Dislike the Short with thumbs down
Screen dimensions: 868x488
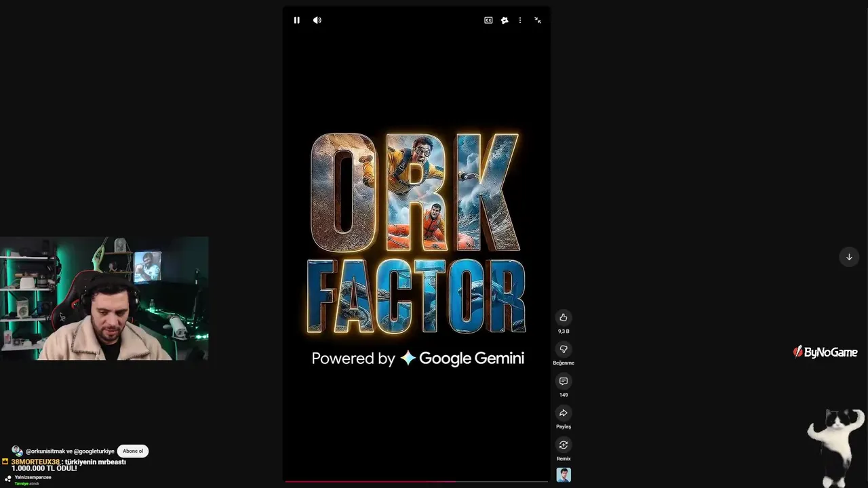tap(564, 349)
